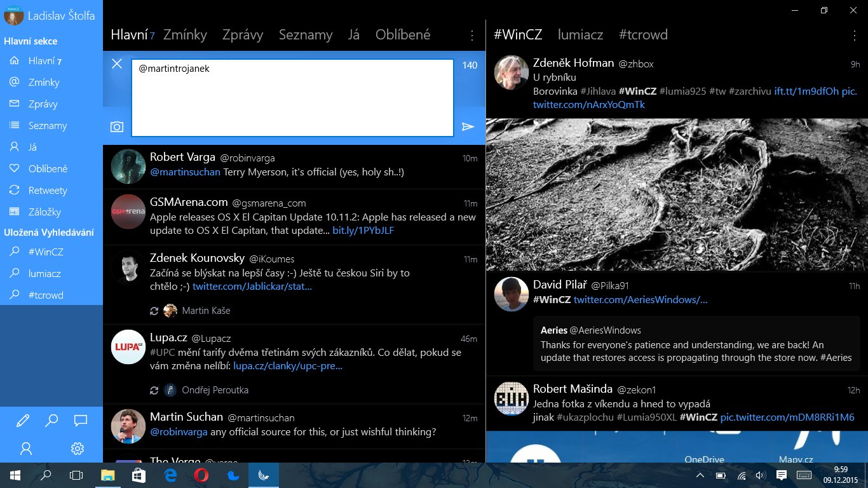
Task: Click the @robinvarga mention in Martin Suchan's tweet
Action: (x=180, y=432)
